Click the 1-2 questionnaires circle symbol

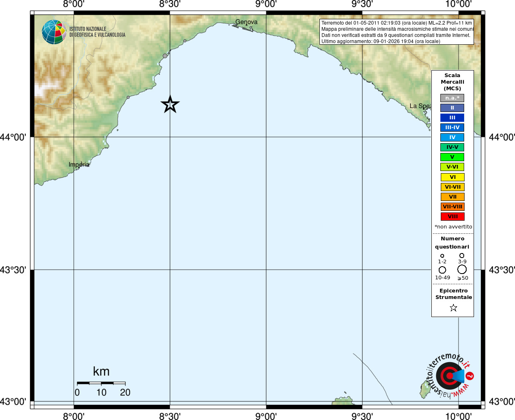[x=442, y=256]
